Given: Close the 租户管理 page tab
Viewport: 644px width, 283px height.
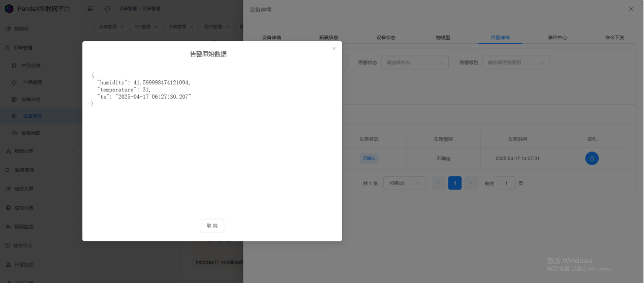Looking at the screenshot, I should [227, 27].
